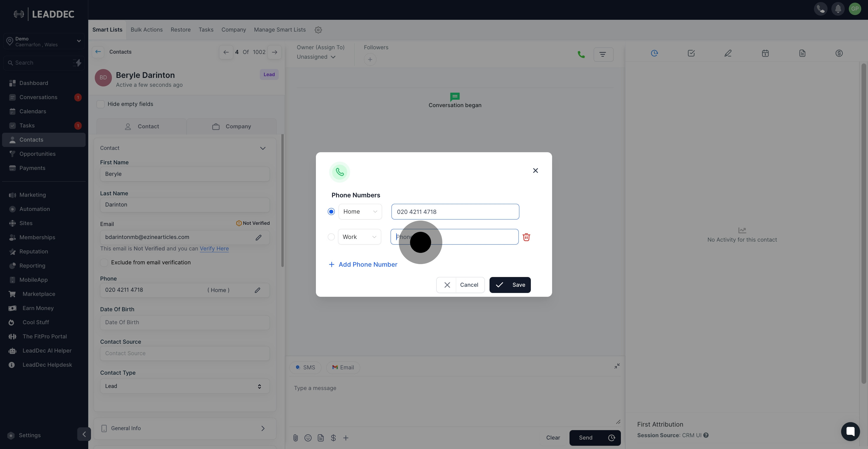868x449 pixels.
Task: Open the Work phone type dropdown
Action: coord(359,237)
